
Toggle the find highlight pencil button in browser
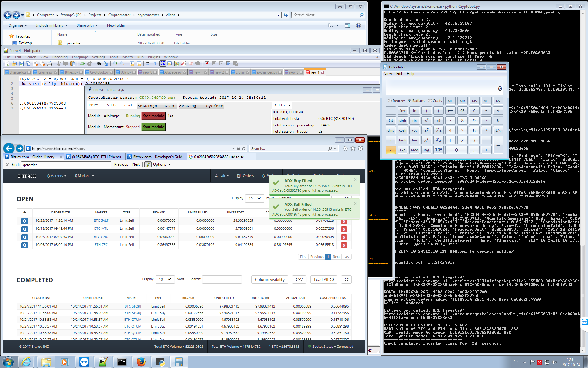(x=148, y=164)
